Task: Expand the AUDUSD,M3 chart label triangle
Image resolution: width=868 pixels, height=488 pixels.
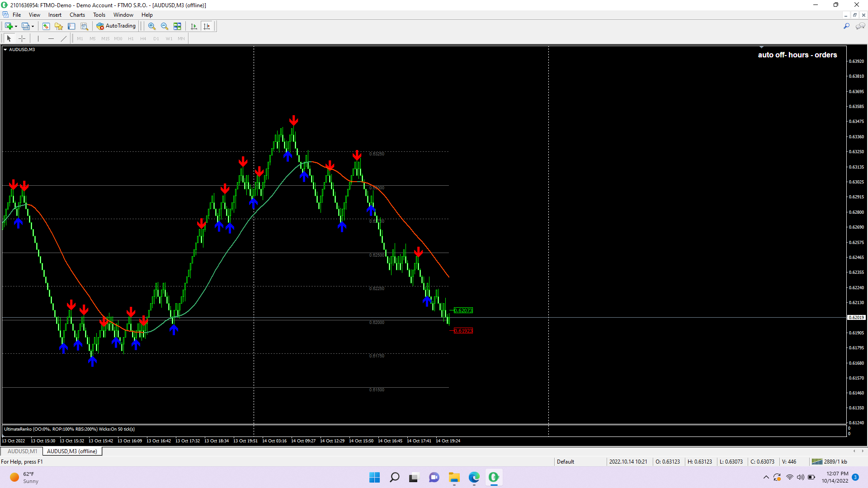Action: (x=5, y=50)
